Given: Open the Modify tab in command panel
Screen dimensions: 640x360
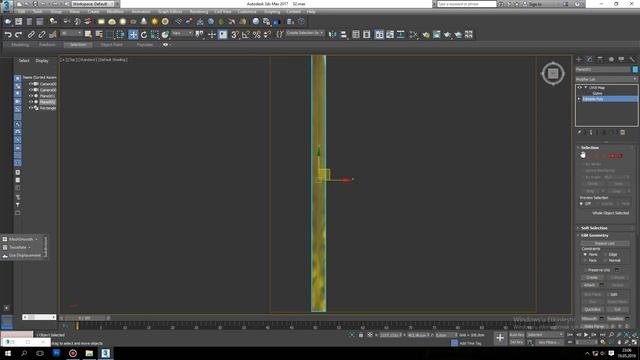Looking at the screenshot, I should click(589, 60).
